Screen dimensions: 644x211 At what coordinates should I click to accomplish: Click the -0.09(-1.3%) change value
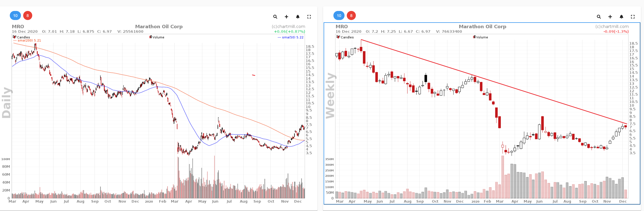(x=616, y=32)
